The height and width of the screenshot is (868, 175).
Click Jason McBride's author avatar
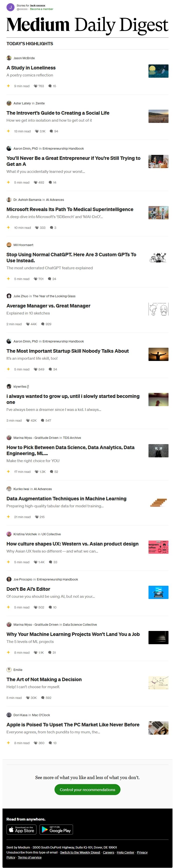coord(9,58)
